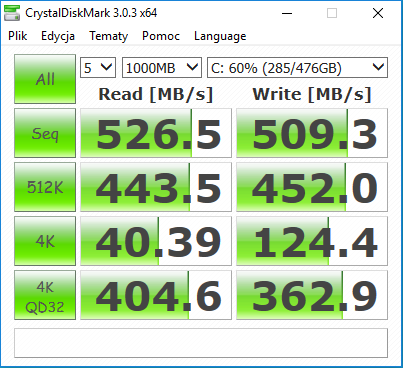Click the 4K read value 40.39
The height and width of the screenshot is (368, 403).
[x=156, y=241]
